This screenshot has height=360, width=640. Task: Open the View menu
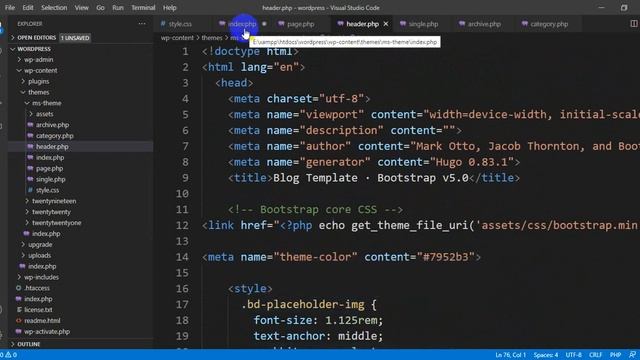click(x=81, y=8)
